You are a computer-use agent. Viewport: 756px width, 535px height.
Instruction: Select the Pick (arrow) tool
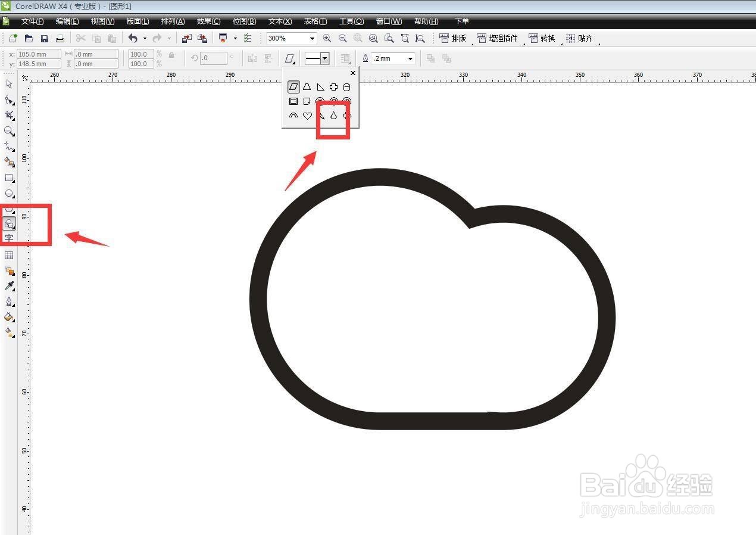pos(9,84)
